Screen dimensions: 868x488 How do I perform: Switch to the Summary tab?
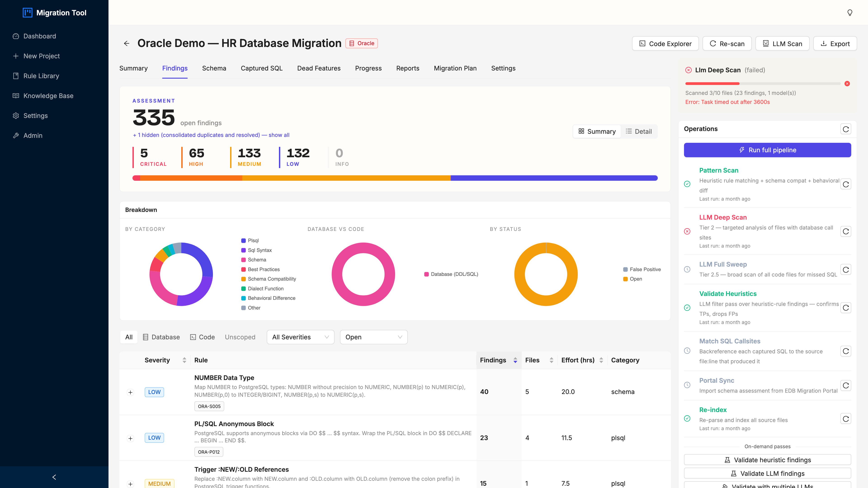[133, 68]
